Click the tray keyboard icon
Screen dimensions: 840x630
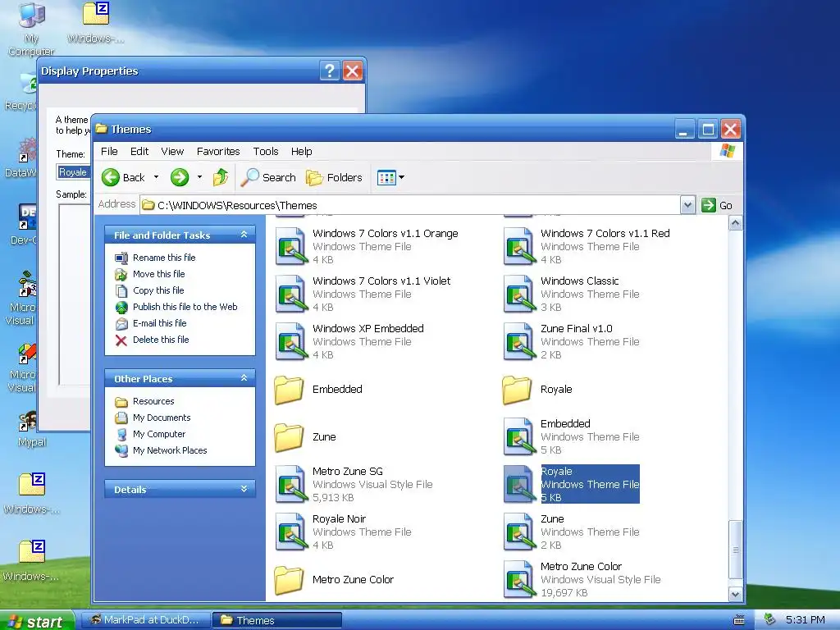click(x=739, y=620)
